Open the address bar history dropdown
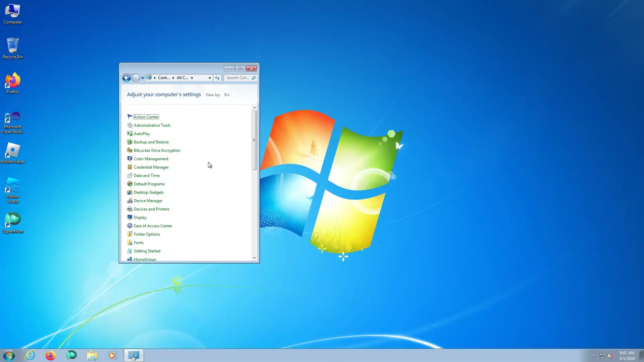The image size is (644, 362). point(210,78)
